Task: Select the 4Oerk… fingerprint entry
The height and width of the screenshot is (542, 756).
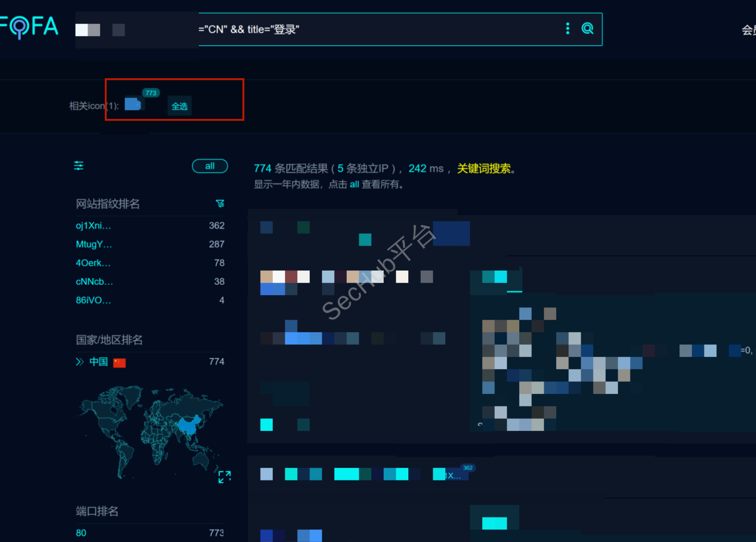Action: point(93,263)
